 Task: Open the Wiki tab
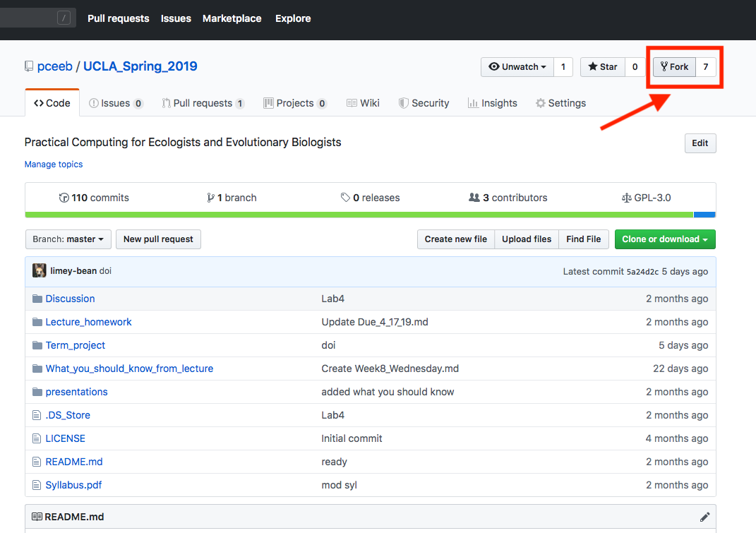pos(363,103)
